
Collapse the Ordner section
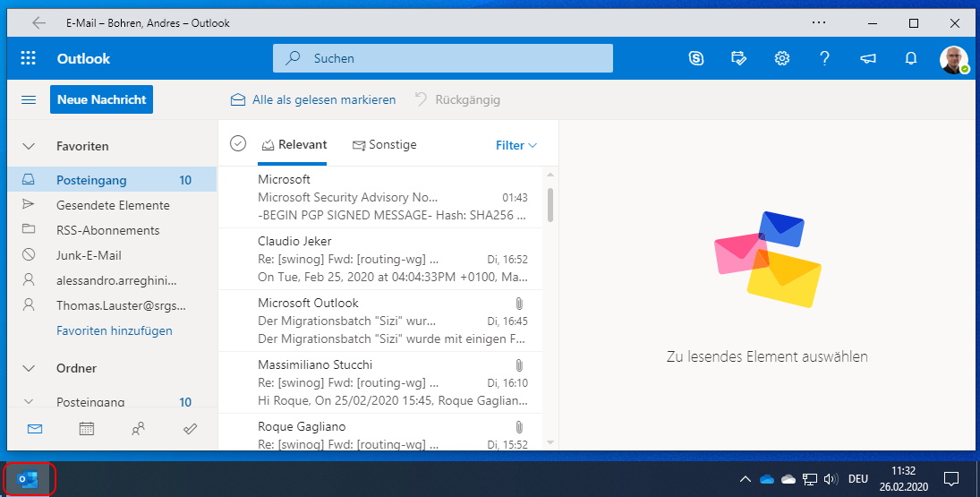(x=29, y=368)
